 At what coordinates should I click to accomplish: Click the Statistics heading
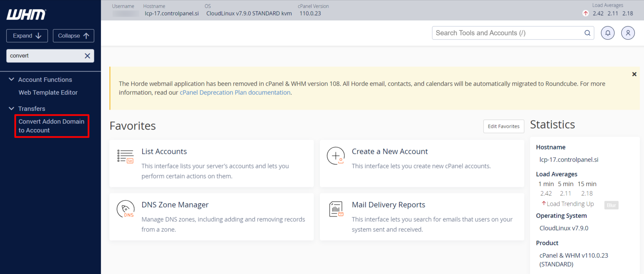[x=552, y=125]
